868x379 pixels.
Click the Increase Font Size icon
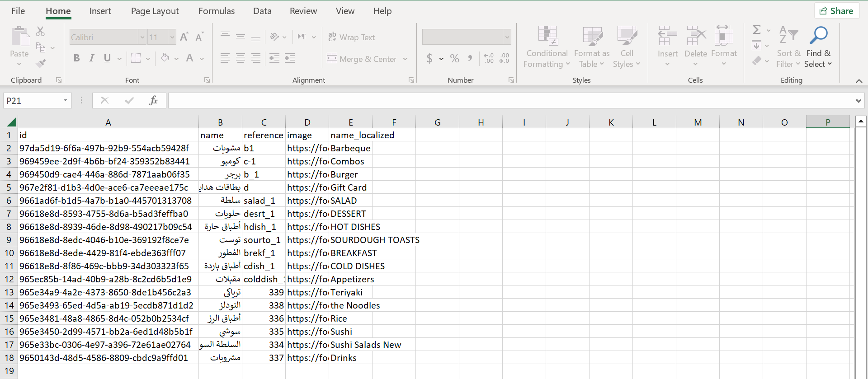click(x=184, y=37)
